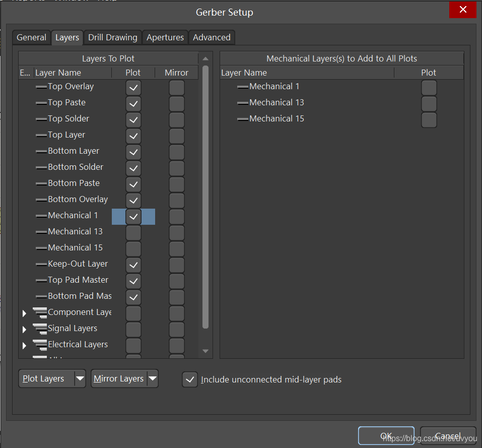
Task: Click the Component Layers group stack icon
Action: [39, 312]
